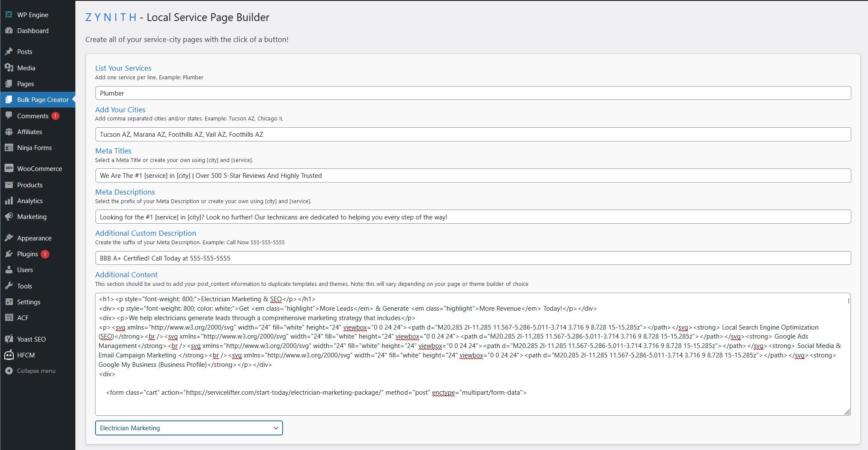The height and width of the screenshot is (450, 868).
Task: Focus the Add Your Cities text field
Action: tap(473, 135)
